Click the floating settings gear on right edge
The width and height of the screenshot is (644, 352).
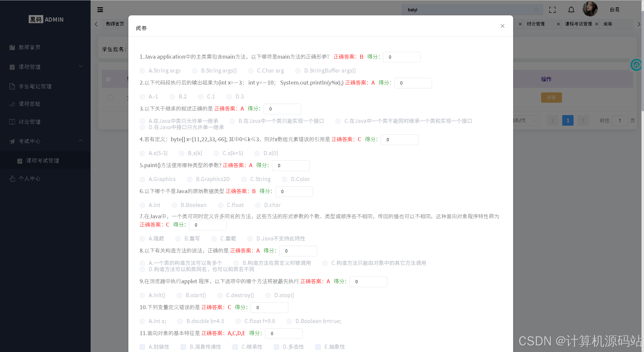(636, 65)
